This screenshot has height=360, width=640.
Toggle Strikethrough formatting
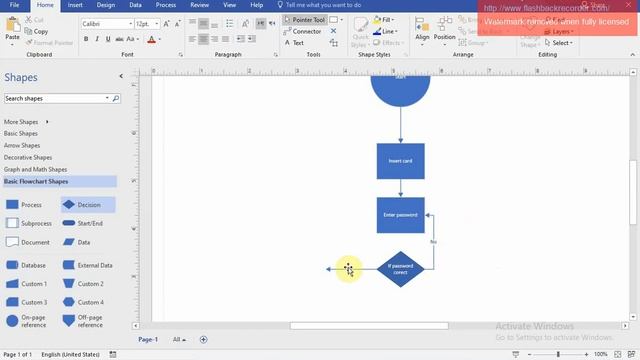tap(119, 39)
